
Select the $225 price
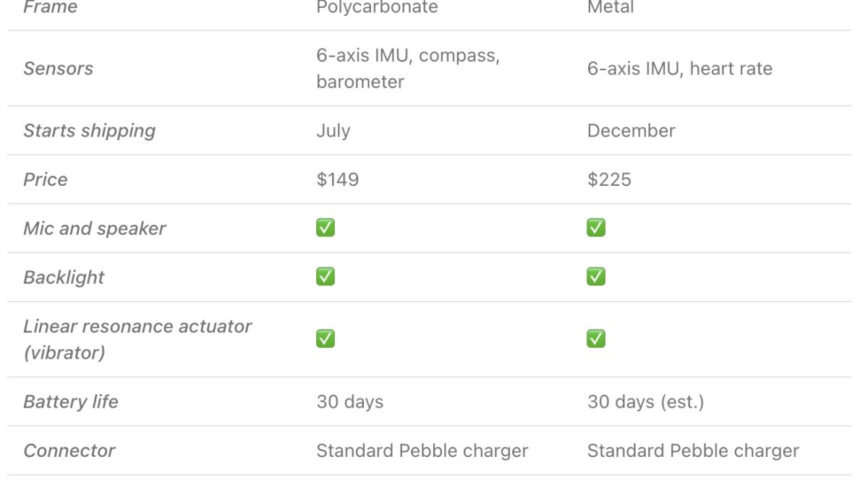coord(609,179)
